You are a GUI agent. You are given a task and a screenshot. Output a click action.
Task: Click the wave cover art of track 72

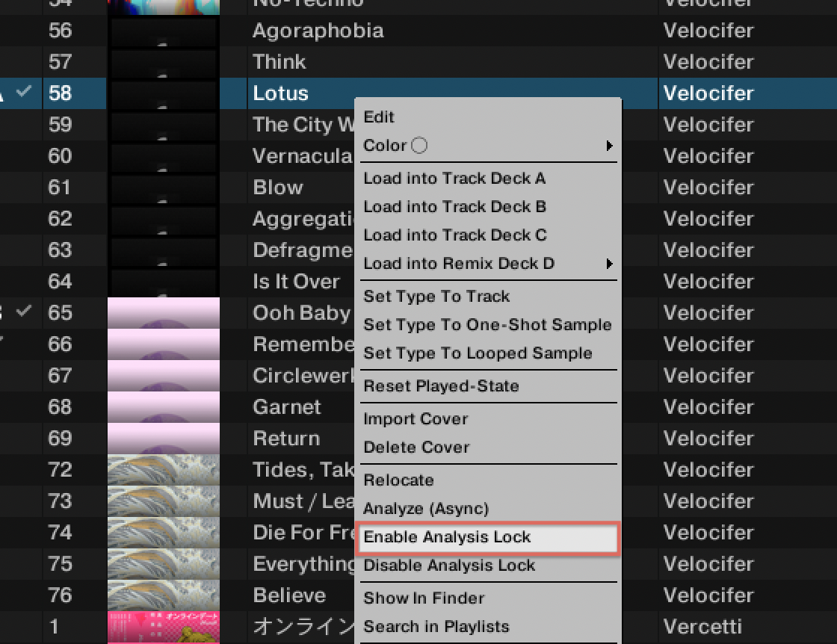[x=164, y=469]
